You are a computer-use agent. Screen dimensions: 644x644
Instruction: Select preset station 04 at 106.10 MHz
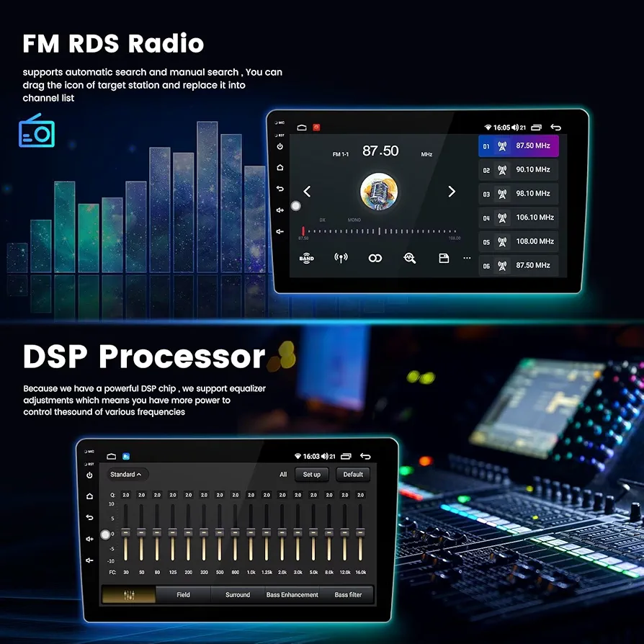(519, 218)
